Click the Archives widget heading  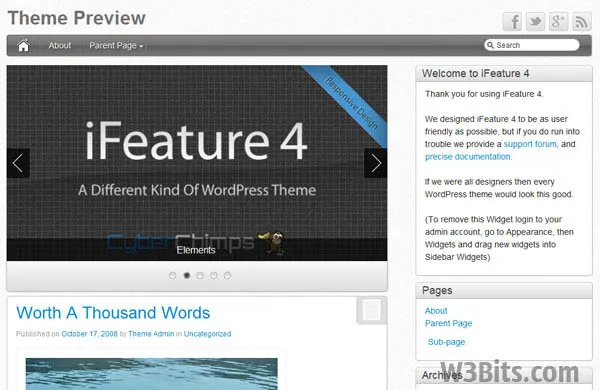[x=442, y=375]
